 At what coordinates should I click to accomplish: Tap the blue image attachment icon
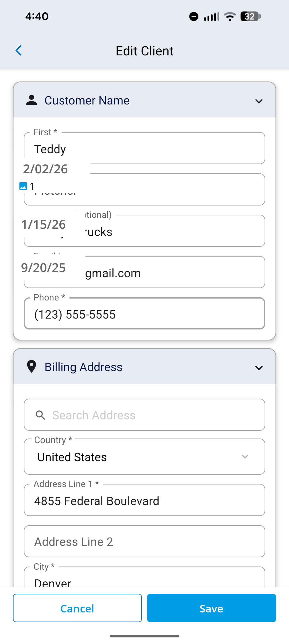(23, 186)
